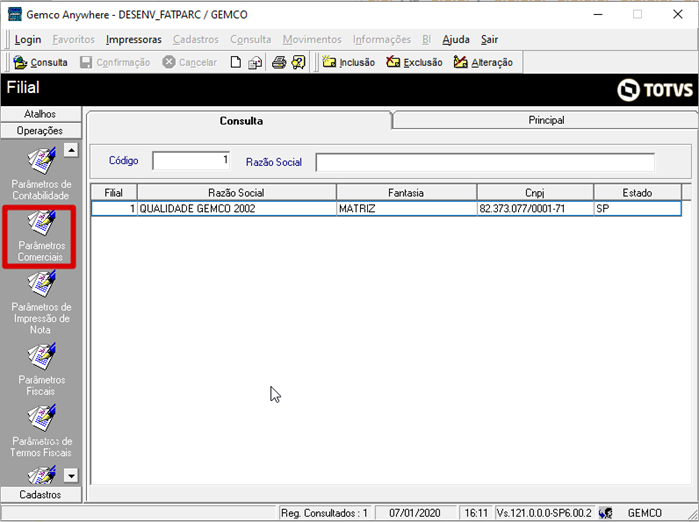Sort by Fantasia column header

coord(406,193)
